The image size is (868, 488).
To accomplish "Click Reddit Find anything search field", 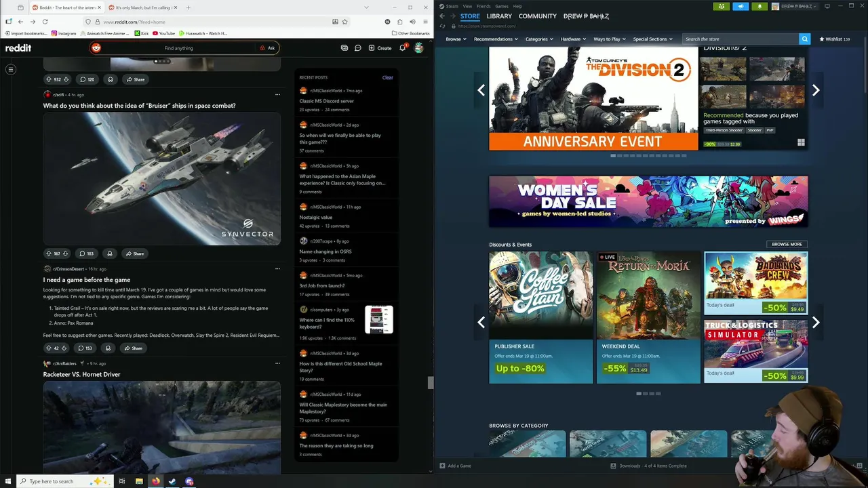I will point(178,48).
